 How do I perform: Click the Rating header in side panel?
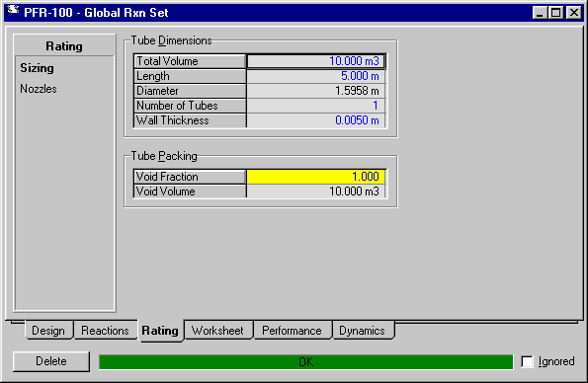coord(64,46)
